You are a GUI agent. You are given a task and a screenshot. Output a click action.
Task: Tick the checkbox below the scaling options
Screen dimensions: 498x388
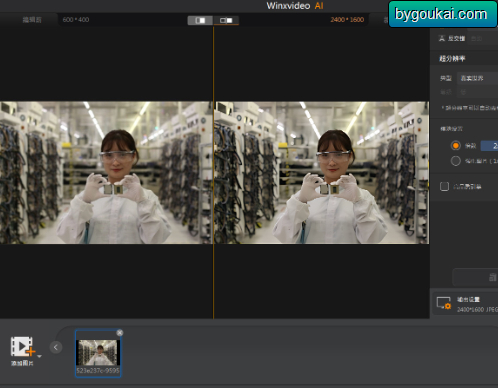444,186
